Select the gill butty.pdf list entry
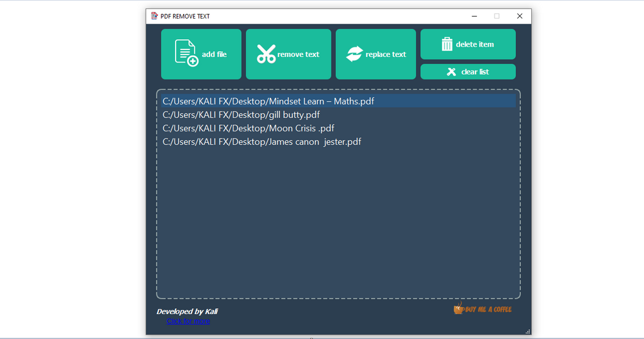644x339 pixels. 338,115
